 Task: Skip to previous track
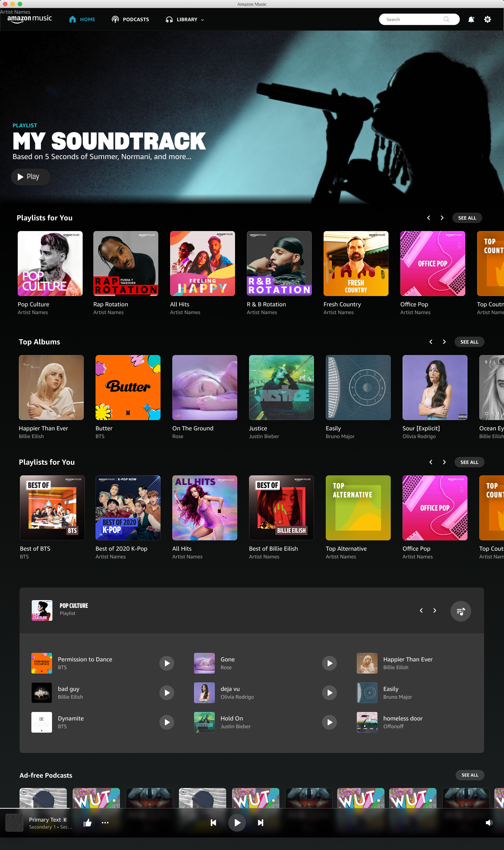(213, 822)
